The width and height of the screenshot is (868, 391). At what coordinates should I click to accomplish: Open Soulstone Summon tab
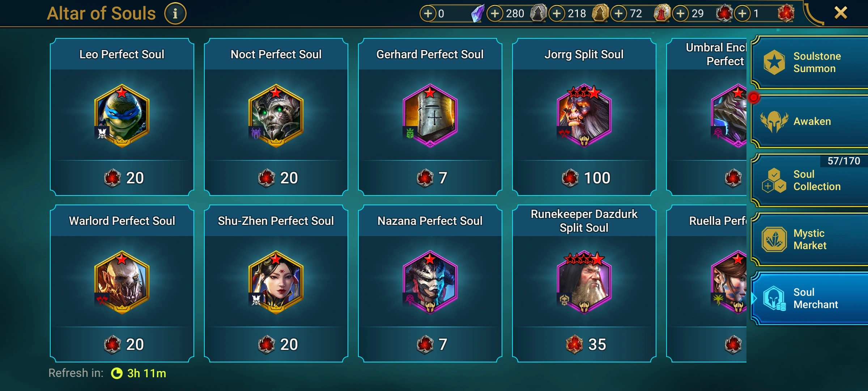(x=809, y=62)
